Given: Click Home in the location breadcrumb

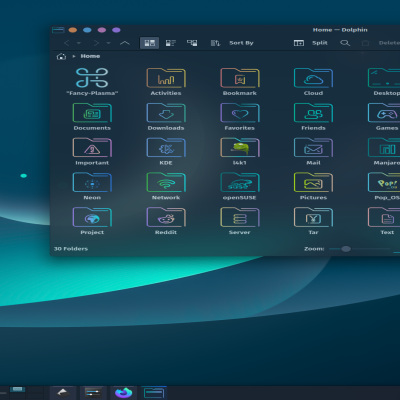Looking at the screenshot, I should (90, 56).
